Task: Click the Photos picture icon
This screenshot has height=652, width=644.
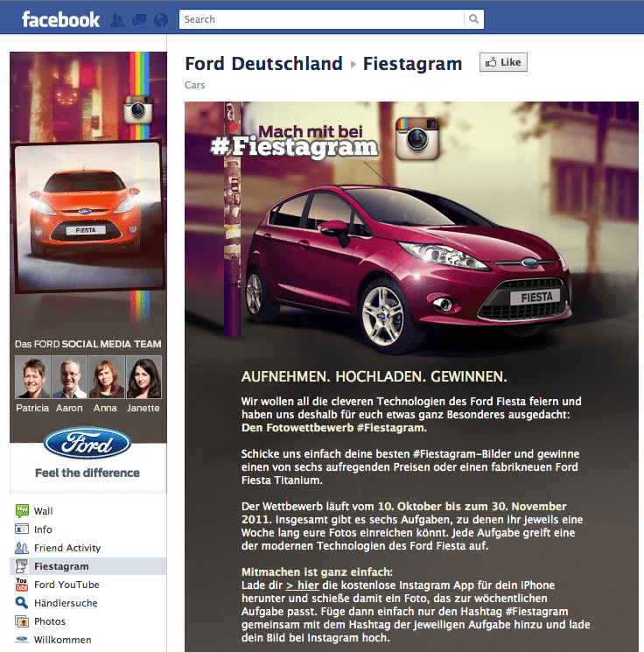Action: coord(22,621)
